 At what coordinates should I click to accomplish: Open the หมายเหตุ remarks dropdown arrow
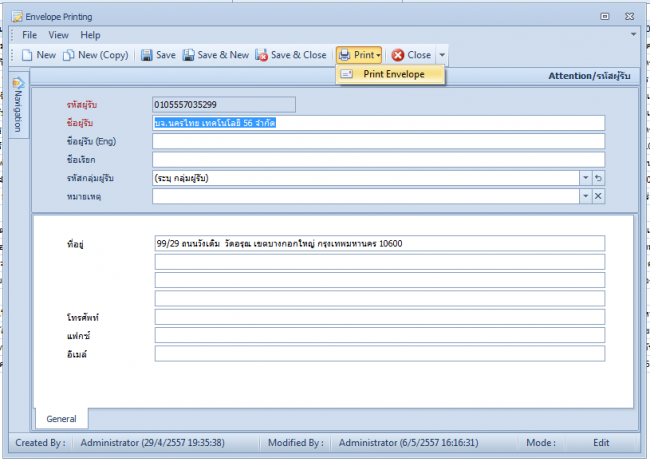coord(585,196)
